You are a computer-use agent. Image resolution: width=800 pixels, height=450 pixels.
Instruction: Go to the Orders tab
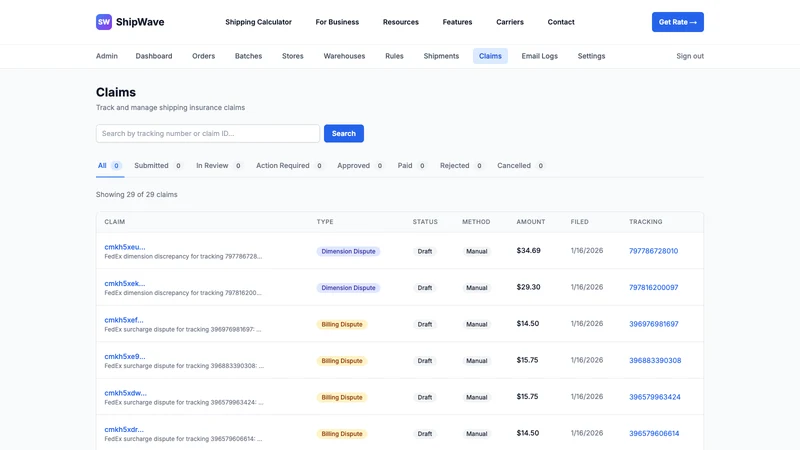pyautogui.click(x=204, y=56)
